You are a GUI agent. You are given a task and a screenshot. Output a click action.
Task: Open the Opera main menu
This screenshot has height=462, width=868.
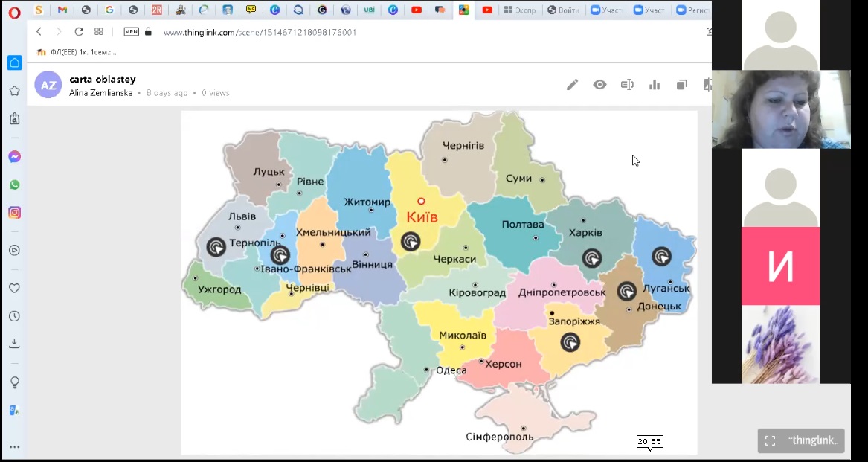[x=14, y=10]
